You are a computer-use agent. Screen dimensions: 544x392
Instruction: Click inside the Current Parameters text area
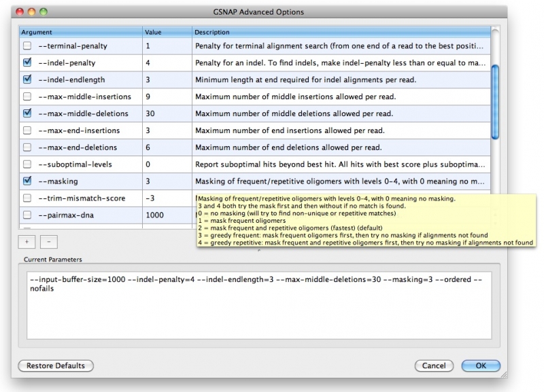point(259,305)
